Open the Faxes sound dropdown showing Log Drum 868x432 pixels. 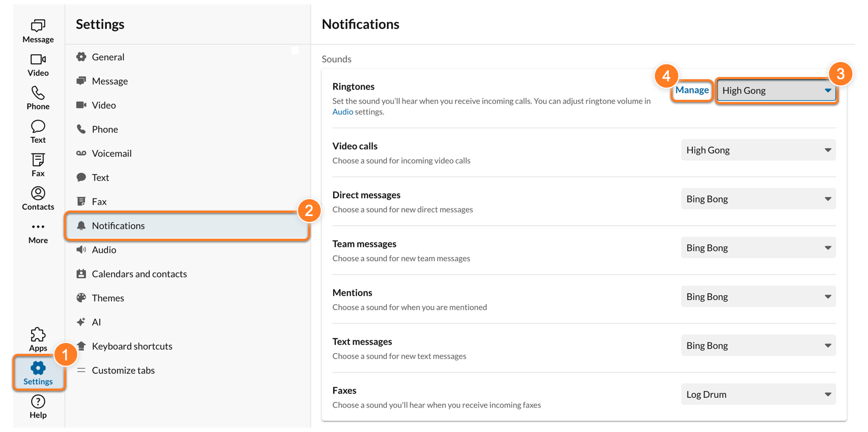pyautogui.click(x=758, y=394)
